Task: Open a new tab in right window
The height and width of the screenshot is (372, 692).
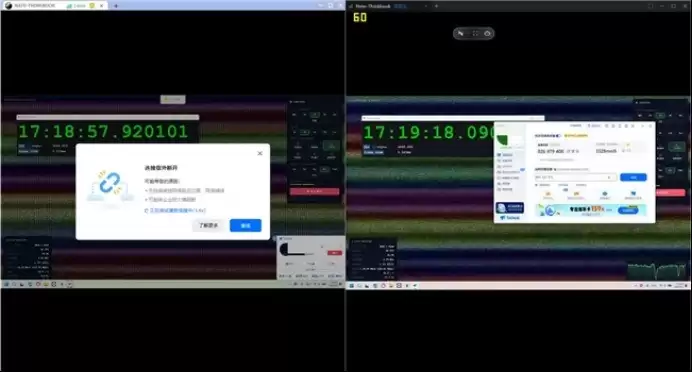Action: coord(436,6)
